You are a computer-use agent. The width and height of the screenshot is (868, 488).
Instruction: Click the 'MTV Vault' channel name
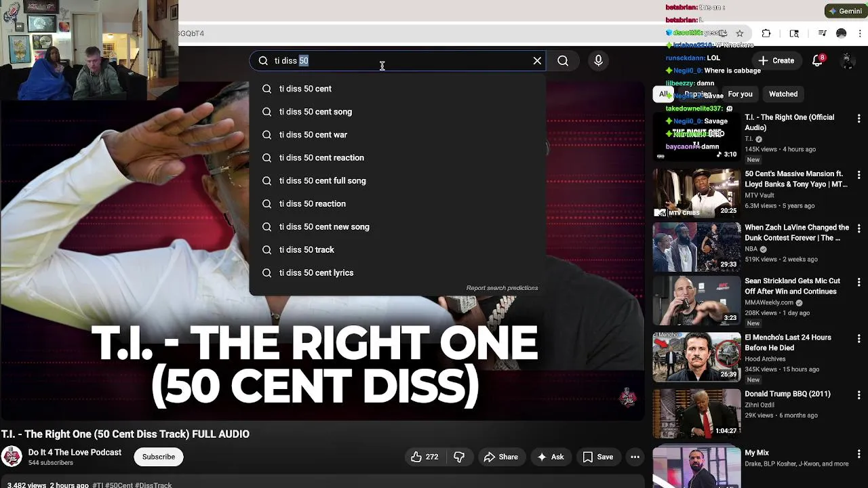click(759, 195)
